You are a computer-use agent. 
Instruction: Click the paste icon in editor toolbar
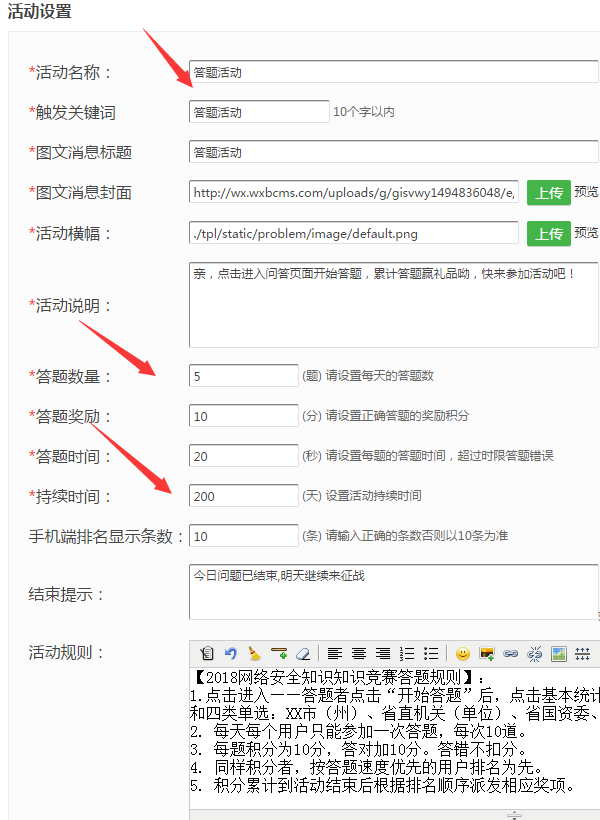click(x=207, y=654)
